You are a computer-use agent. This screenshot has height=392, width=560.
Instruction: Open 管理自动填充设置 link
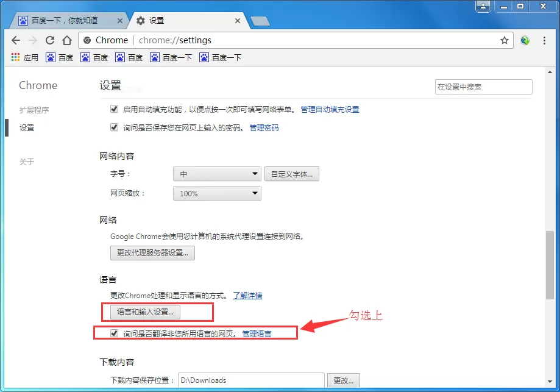coord(330,109)
